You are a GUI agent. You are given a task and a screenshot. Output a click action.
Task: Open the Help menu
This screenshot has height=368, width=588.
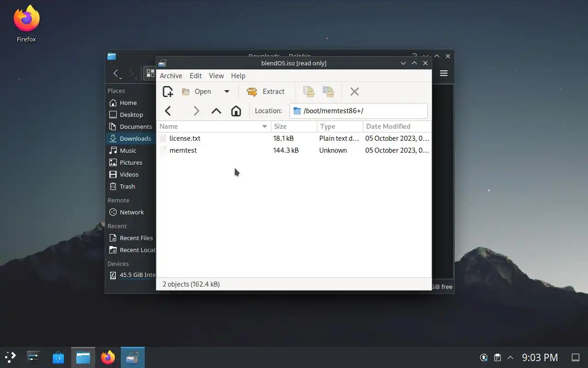[238, 76]
